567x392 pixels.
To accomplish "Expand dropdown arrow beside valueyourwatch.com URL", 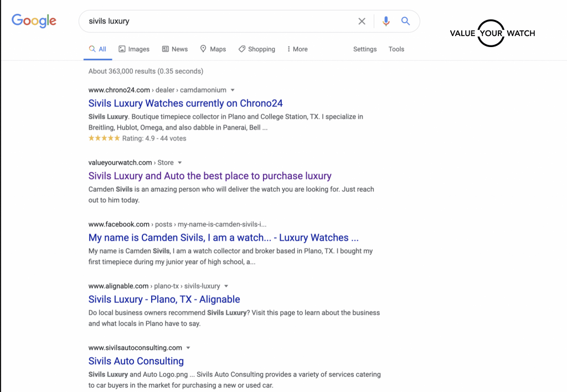I will tap(180, 163).
